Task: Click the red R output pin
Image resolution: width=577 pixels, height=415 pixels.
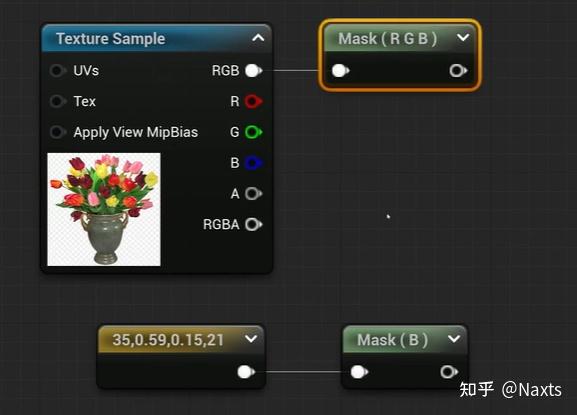Action: (x=254, y=101)
